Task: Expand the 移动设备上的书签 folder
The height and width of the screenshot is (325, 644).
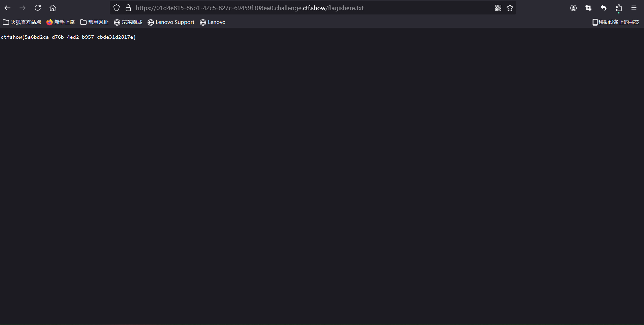Action: point(615,22)
